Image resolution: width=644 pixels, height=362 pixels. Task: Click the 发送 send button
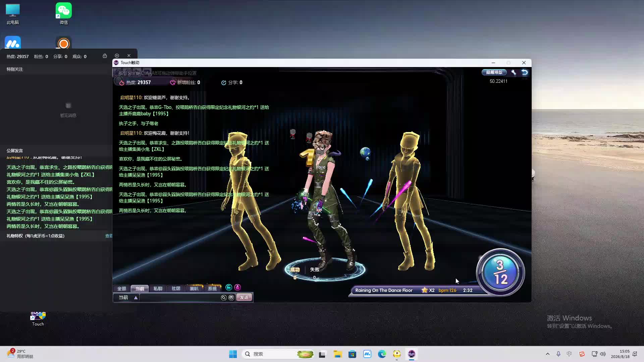(244, 297)
